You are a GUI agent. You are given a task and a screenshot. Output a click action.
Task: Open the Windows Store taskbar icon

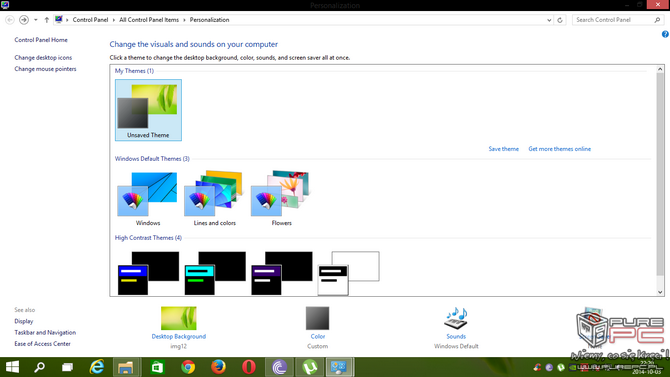pos(157,367)
